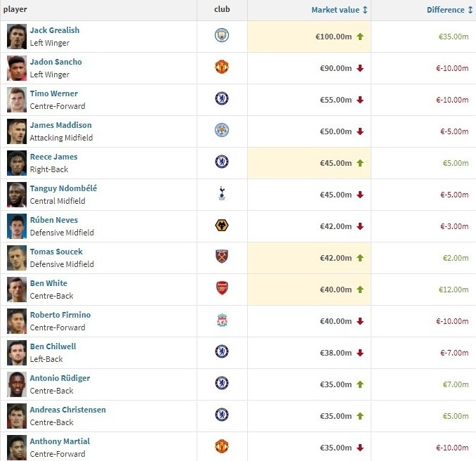Click Tottenham crest in Ndombélé's row
Viewport: 476px width, 461px height.
[x=222, y=194]
